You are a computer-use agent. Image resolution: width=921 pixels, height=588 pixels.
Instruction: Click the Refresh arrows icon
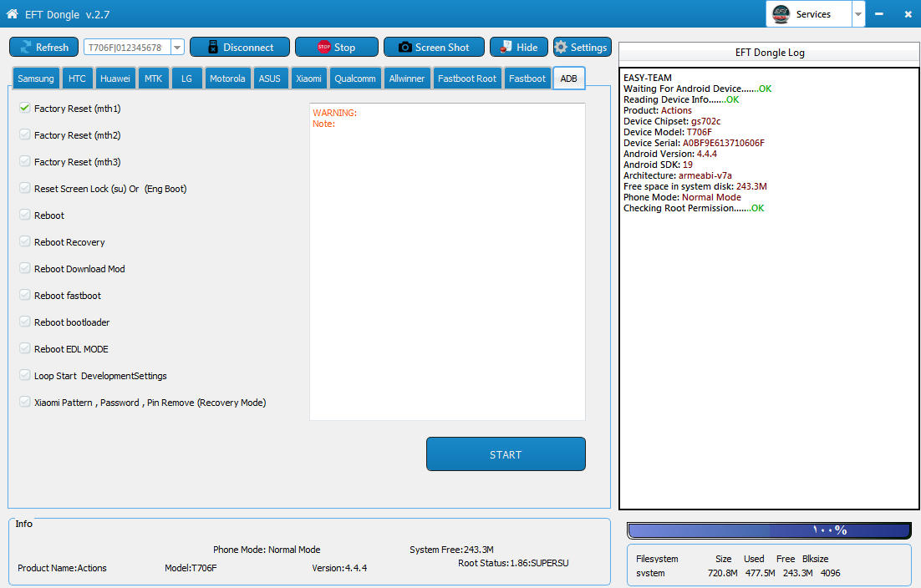tap(25, 48)
